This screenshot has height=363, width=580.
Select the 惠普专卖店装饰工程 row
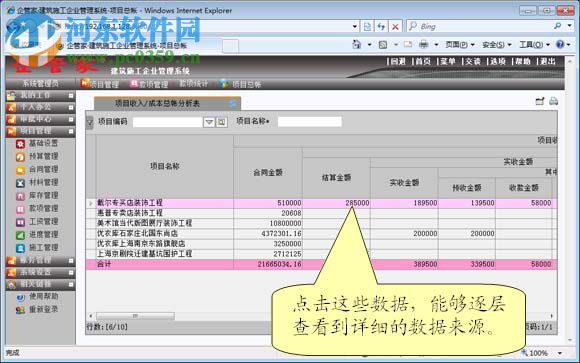click(321, 213)
